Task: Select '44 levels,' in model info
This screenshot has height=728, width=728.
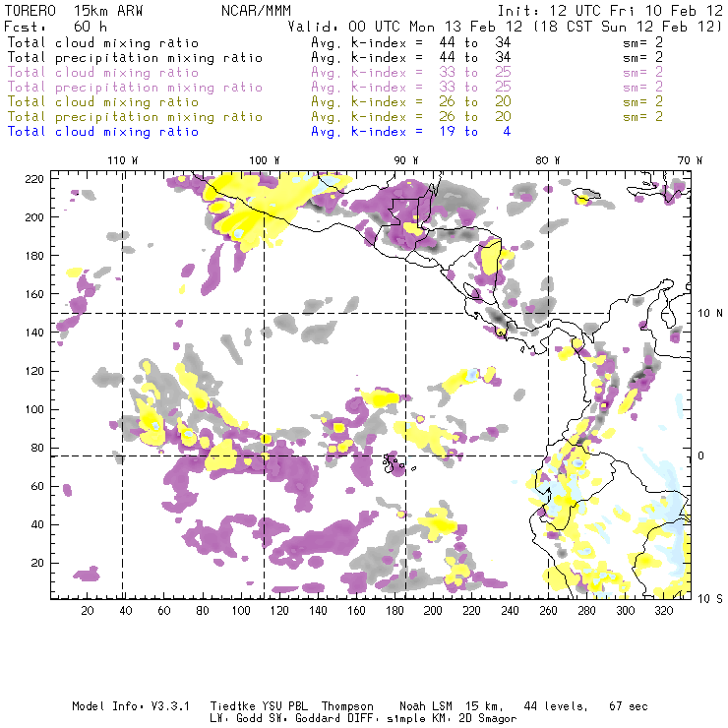Action: pos(556,706)
